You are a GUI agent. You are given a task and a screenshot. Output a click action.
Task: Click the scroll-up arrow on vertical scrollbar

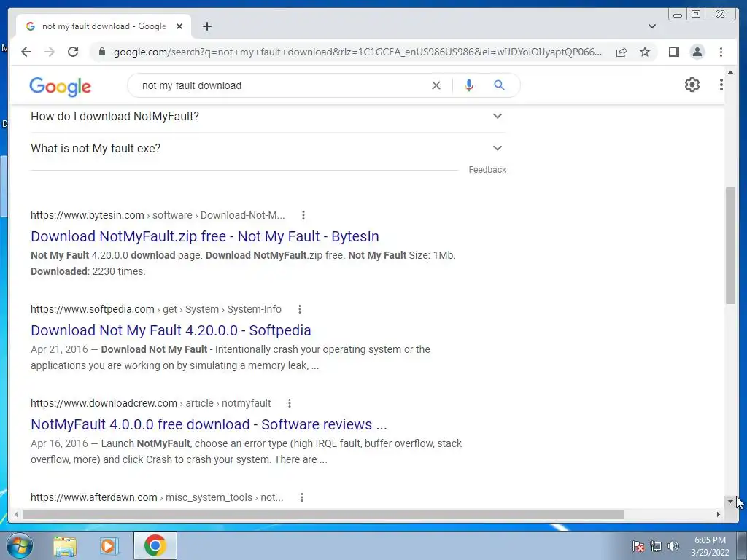tap(730, 72)
